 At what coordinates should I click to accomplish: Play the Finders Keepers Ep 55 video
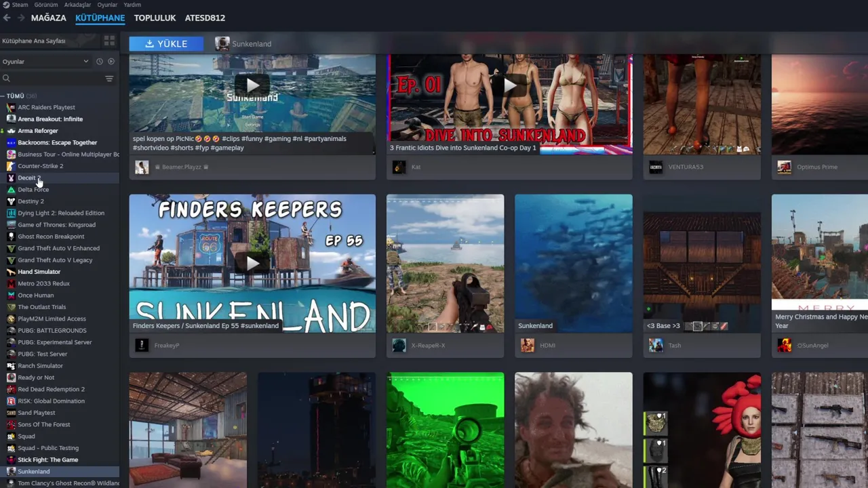point(252,263)
